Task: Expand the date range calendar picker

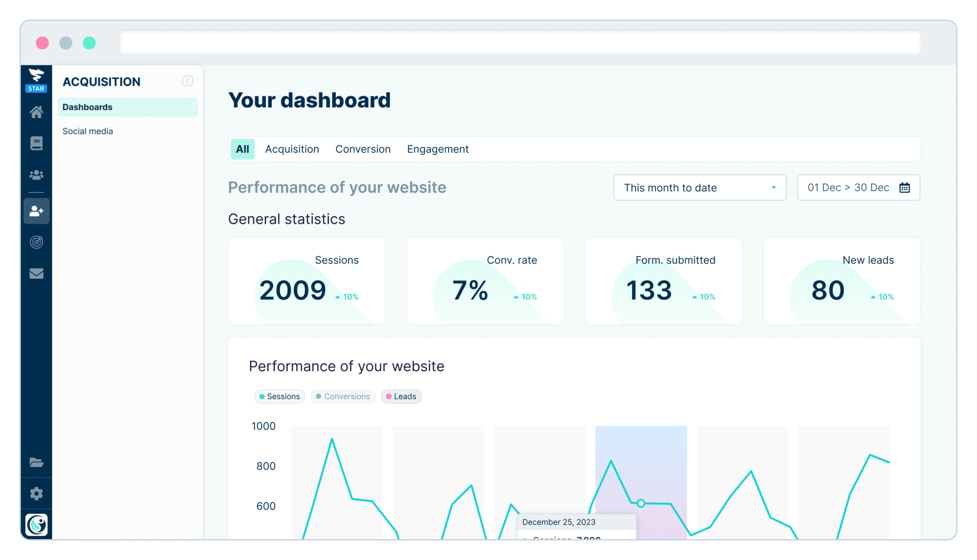Action: (906, 188)
